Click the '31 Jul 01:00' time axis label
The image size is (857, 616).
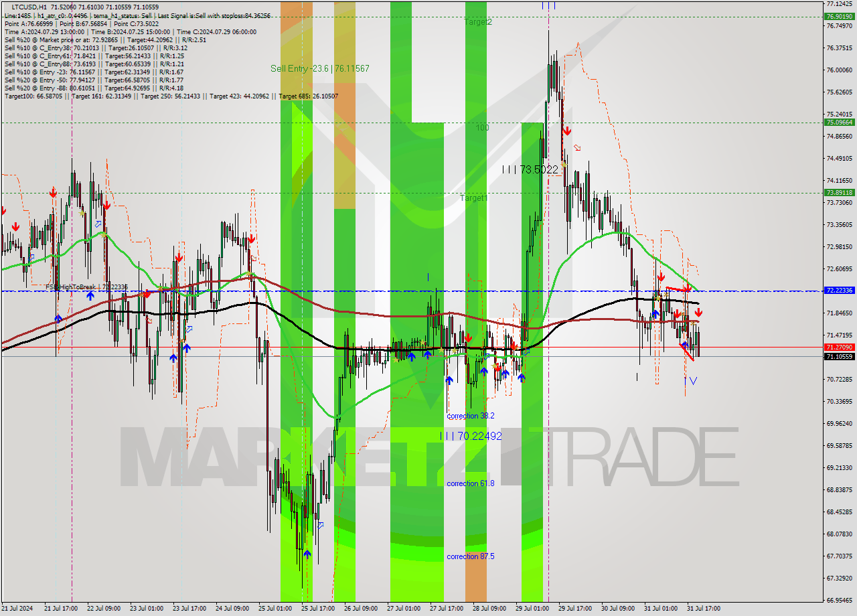[661, 609]
